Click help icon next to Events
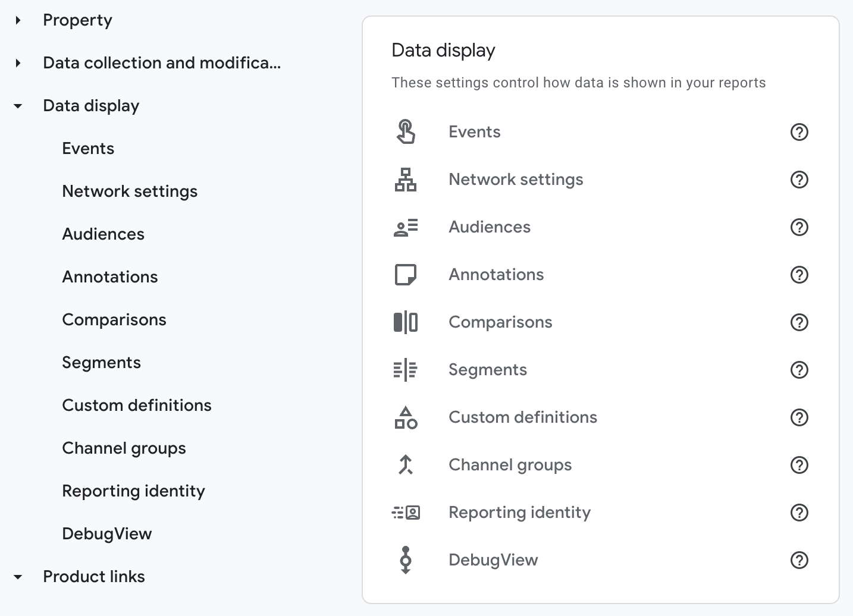 [799, 132]
